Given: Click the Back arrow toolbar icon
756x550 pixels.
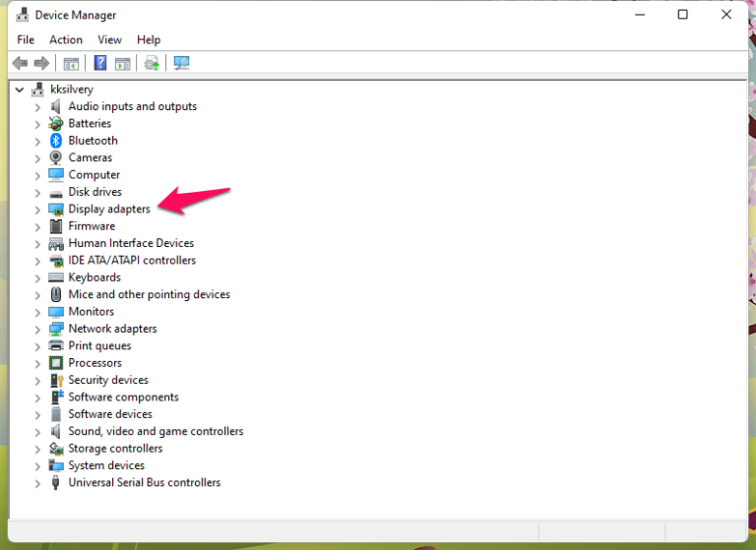Looking at the screenshot, I should (20, 63).
